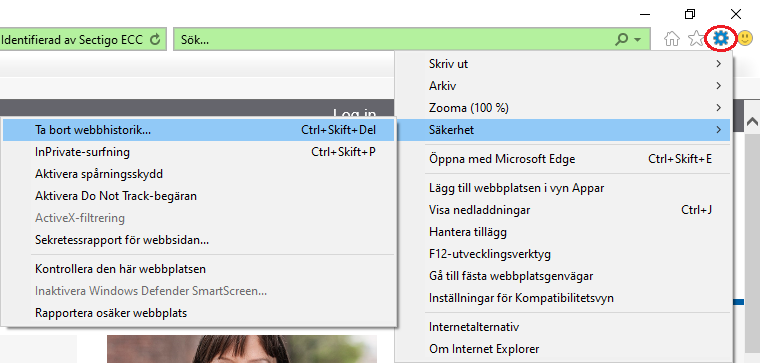Click the Identifierad av Sectigo ECC label

click(x=72, y=40)
